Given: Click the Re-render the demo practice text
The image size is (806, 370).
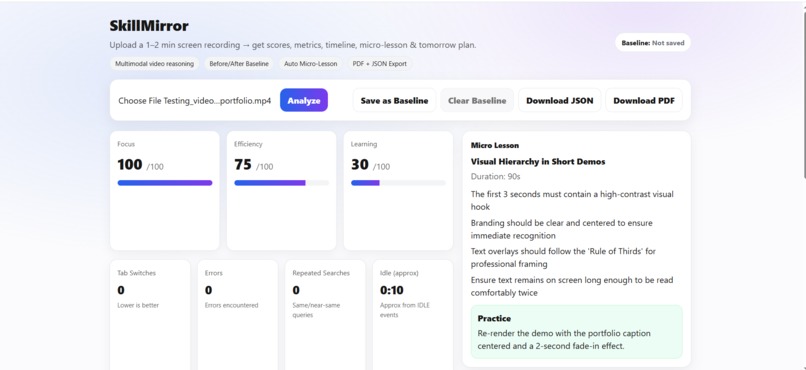Looking at the screenshot, I should (x=564, y=340).
